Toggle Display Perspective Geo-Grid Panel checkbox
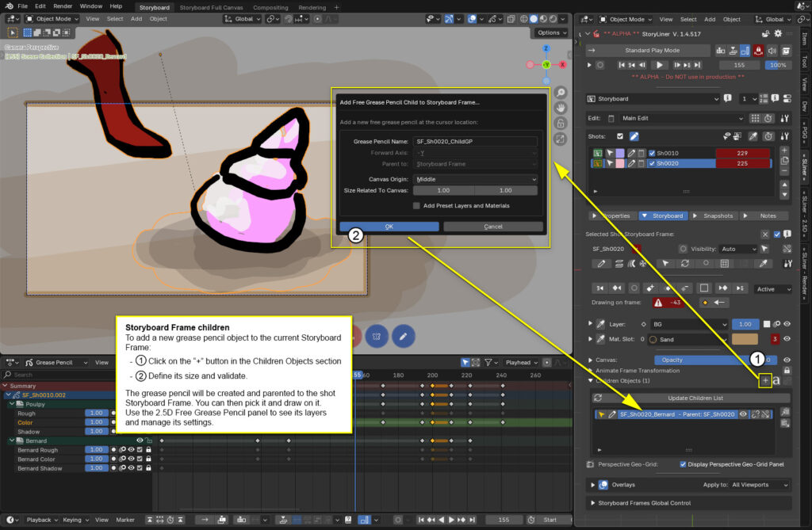Screen dimensions: 812x530 click(x=683, y=464)
